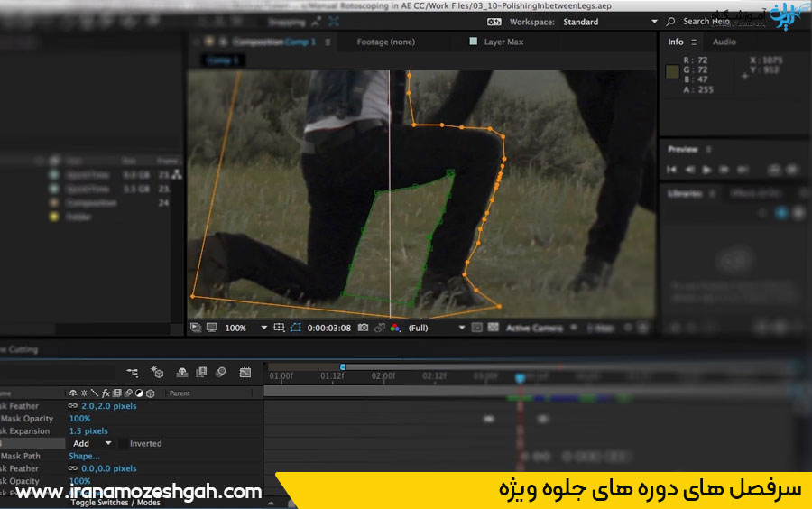Click the current time 0:00:03:08

click(328, 328)
